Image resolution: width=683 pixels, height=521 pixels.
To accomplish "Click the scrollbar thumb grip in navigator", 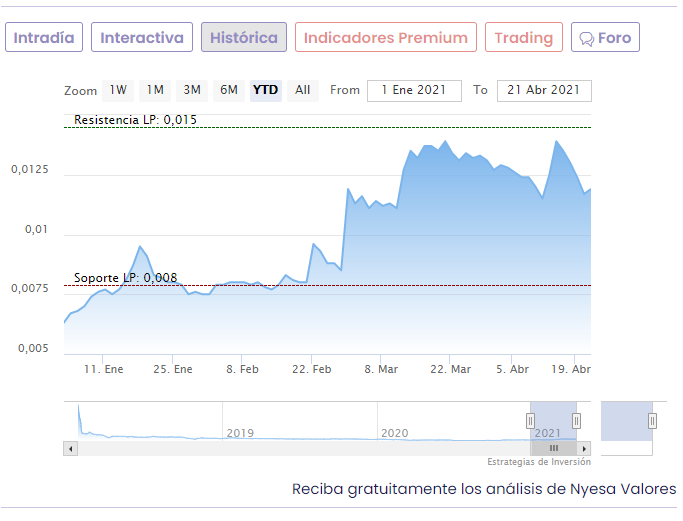I will tap(554, 448).
